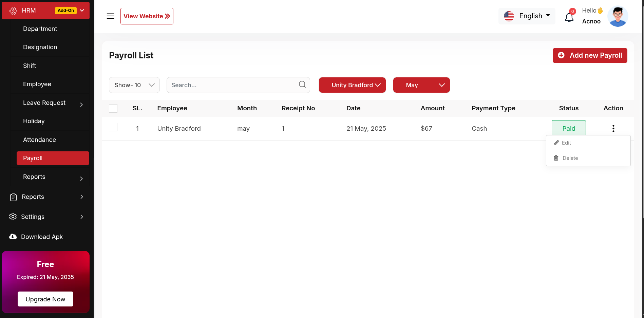This screenshot has height=318, width=644.
Task: Open the Show- 10 entries dropdown
Action: (x=134, y=85)
